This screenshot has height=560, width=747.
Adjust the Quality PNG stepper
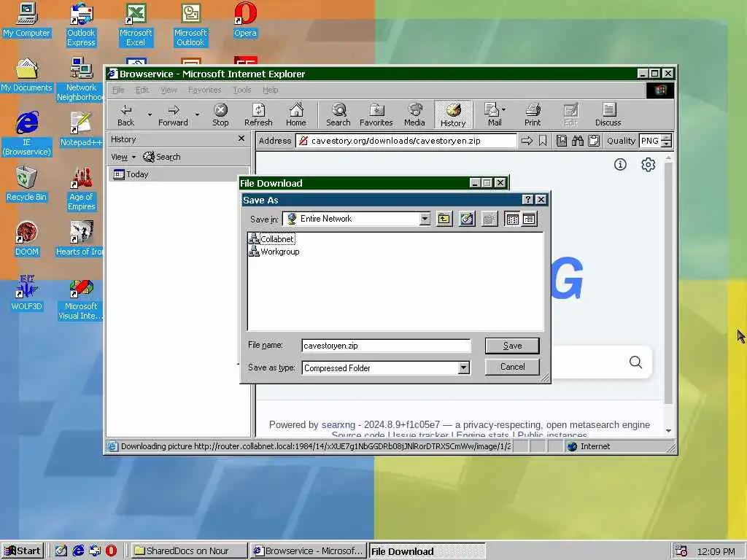(x=667, y=141)
